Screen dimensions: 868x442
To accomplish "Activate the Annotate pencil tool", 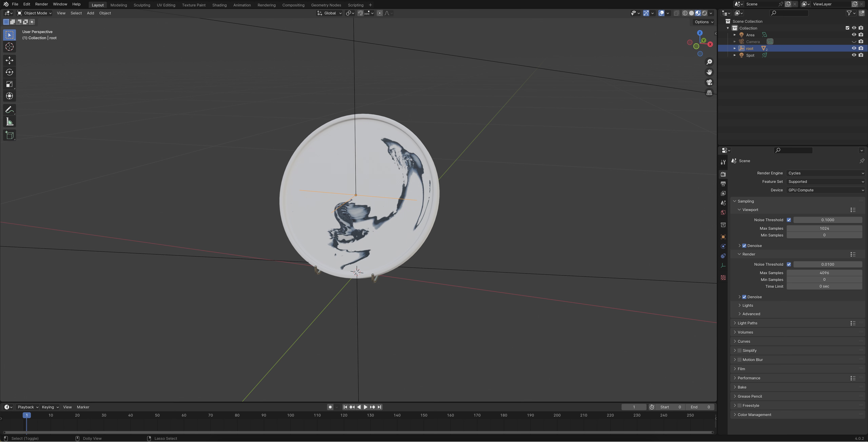I will click(9, 110).
